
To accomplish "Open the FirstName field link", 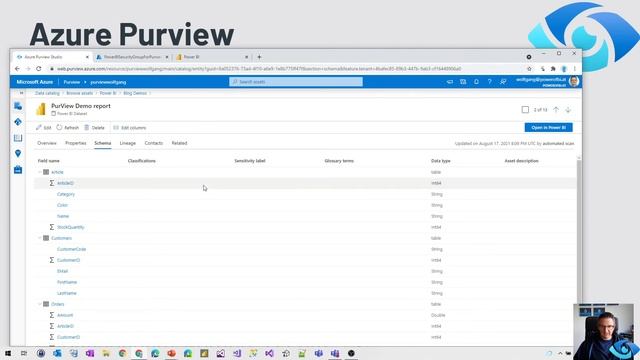I will tap(67, 282).
